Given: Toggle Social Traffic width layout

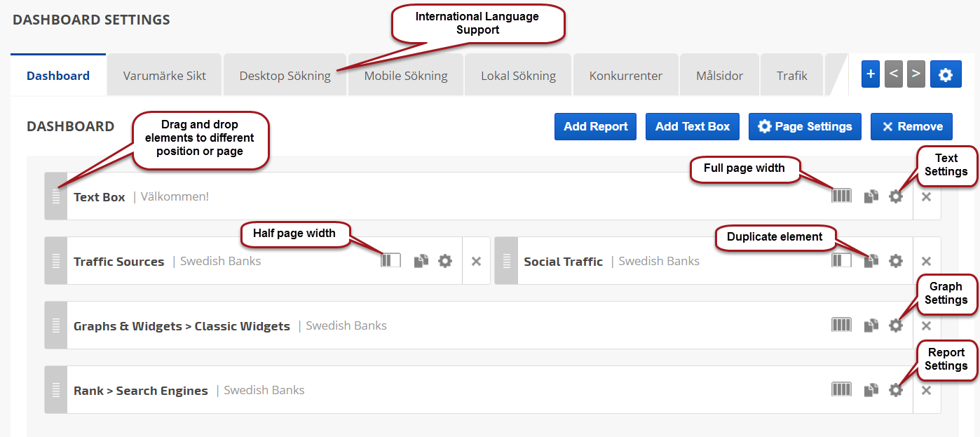Looking at the screenshot, I should [x=841, y=261].
